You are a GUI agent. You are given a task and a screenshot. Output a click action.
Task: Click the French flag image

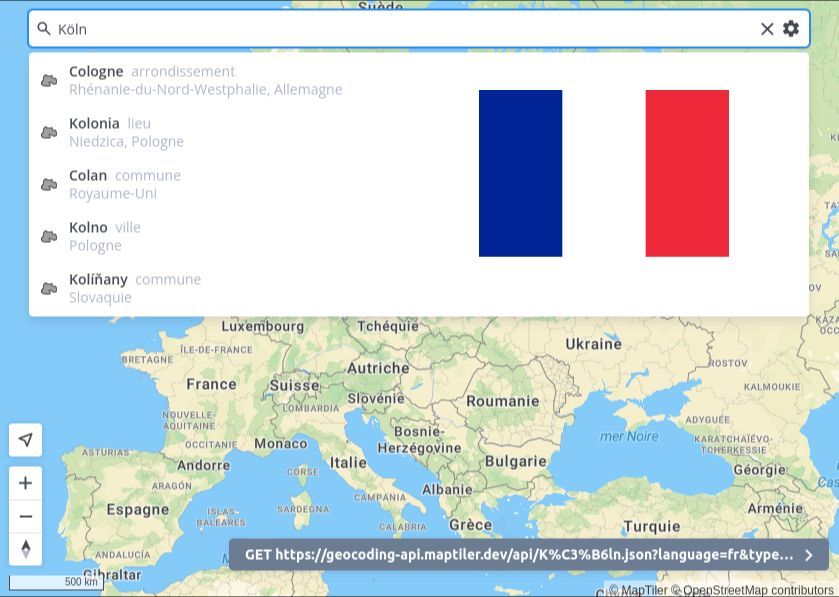605,172
